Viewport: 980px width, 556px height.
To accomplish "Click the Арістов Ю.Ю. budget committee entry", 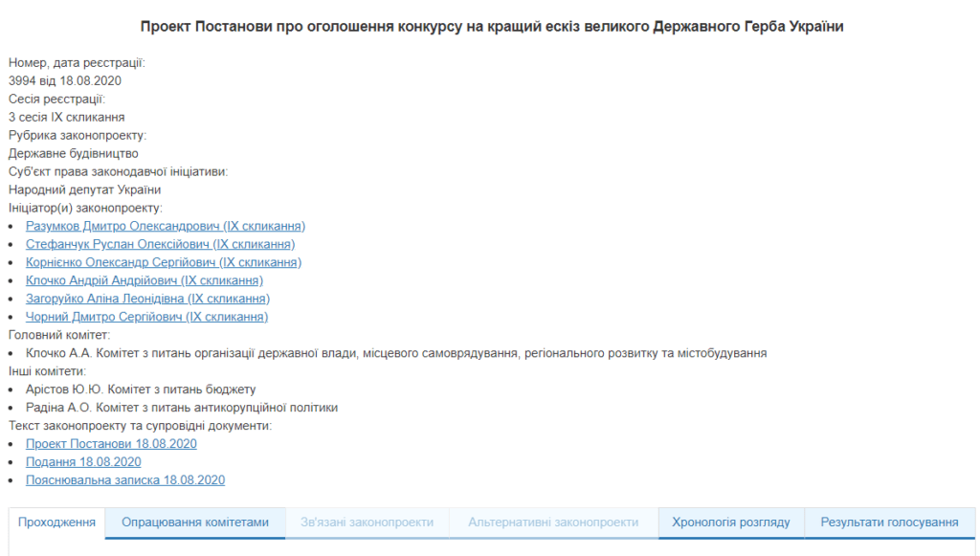I will pyautogui.click(x=141, y=389).
